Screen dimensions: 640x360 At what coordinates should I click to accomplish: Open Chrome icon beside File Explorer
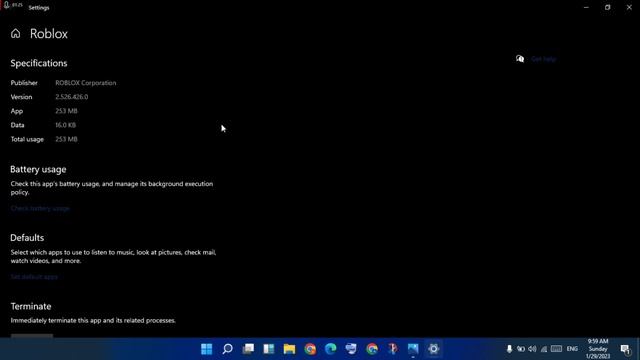coord(310,349)
